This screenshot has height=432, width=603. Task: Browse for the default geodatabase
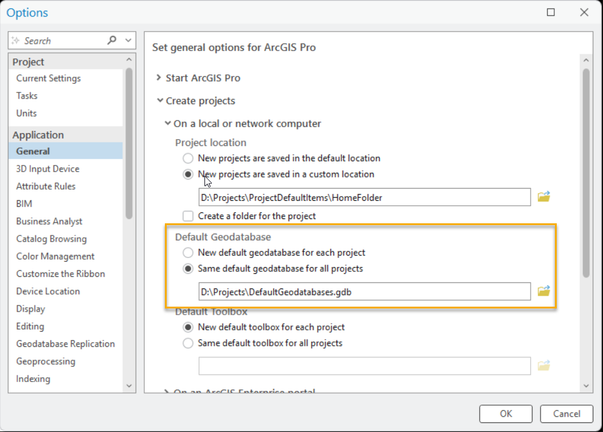click(x=544, y=291)
